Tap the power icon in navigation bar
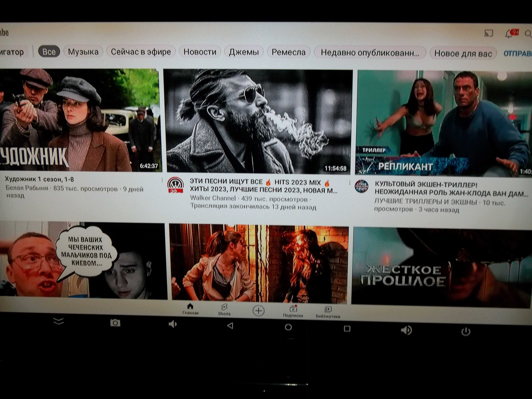The height and width of the screenshot is (399, 532). pyautogui.click(x=466, y=332)
